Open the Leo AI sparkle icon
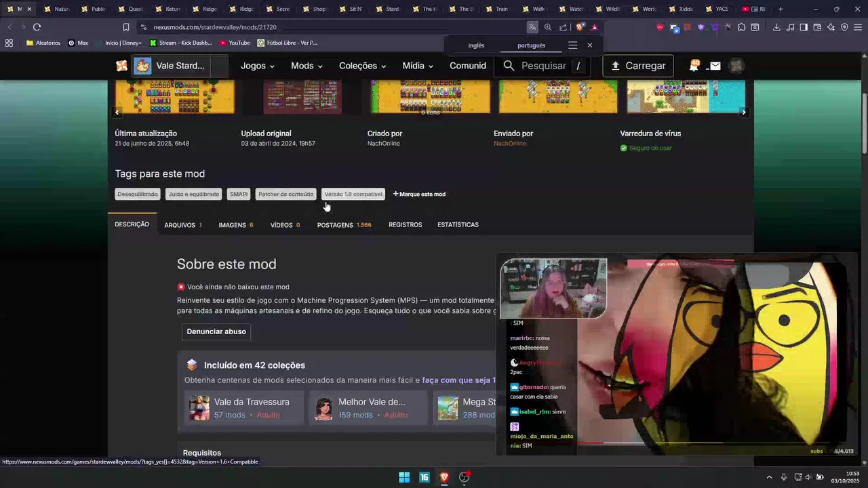 coord(831,27)
